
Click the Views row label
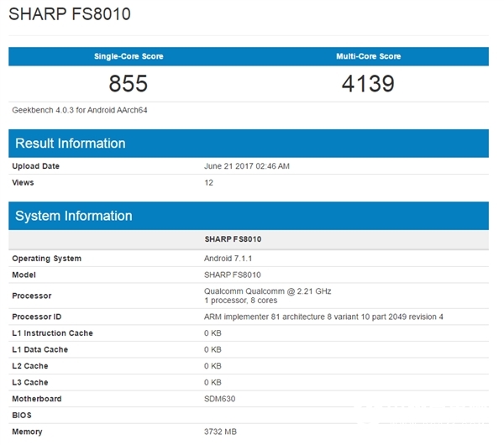click(24, 182)
